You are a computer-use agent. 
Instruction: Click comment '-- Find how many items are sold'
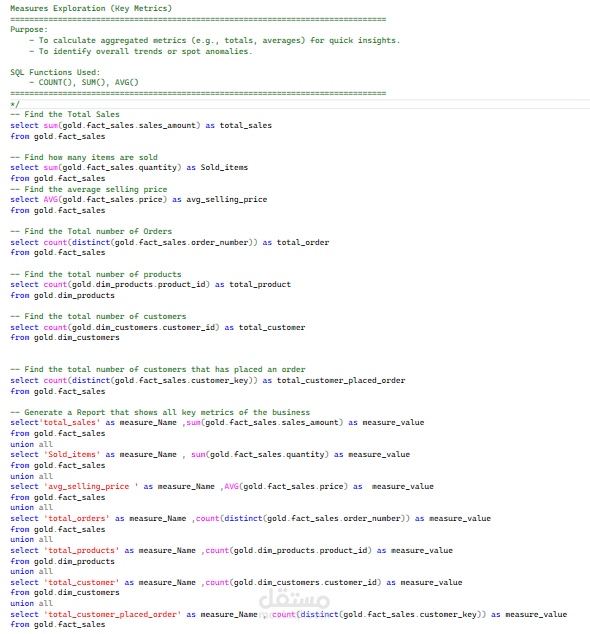click(84, 157)
